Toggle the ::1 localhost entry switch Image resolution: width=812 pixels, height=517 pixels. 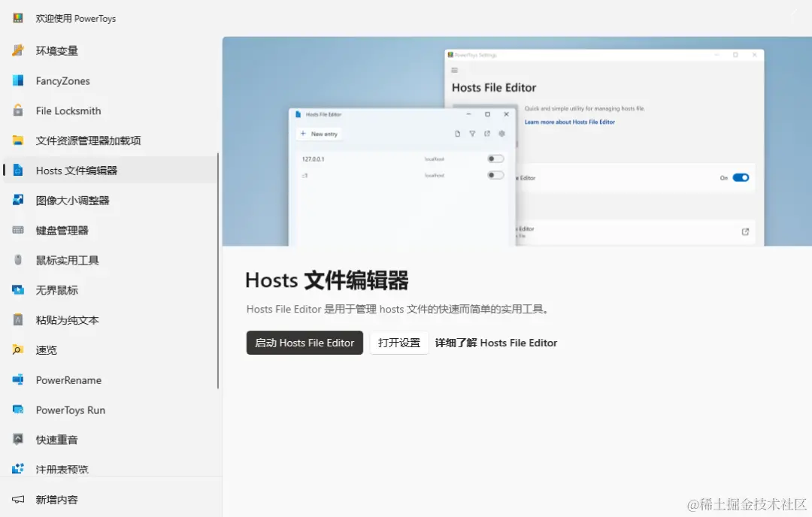click(x=495, y=175)
